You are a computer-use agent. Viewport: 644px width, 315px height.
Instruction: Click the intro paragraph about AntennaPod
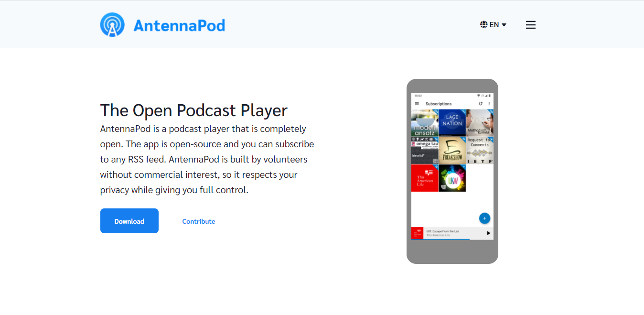coord(207,159)
